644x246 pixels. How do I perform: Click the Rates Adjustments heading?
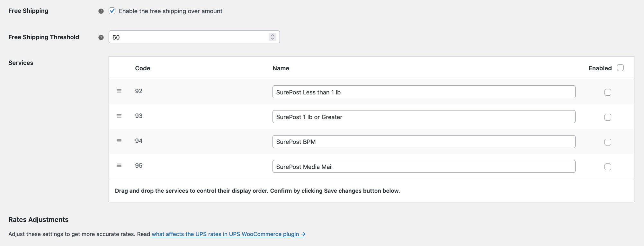39,220
